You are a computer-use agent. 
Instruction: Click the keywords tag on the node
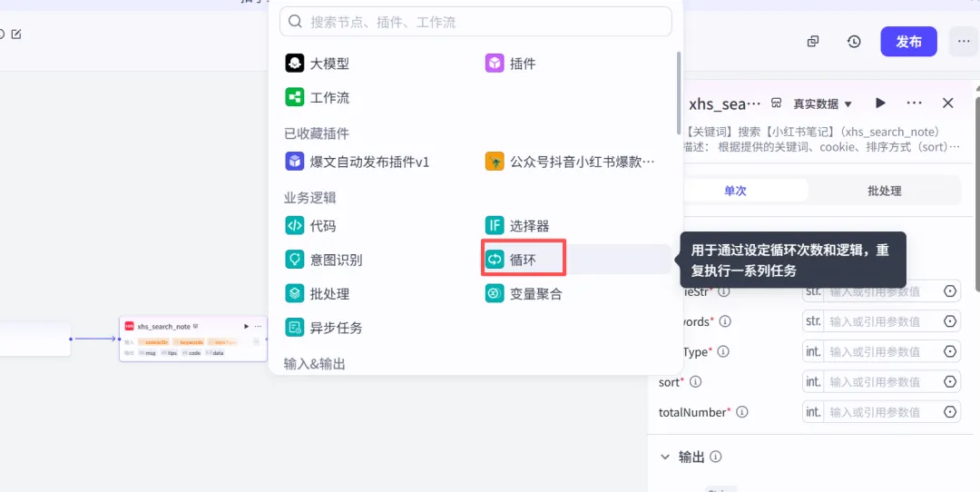click(x=188, y=342)
